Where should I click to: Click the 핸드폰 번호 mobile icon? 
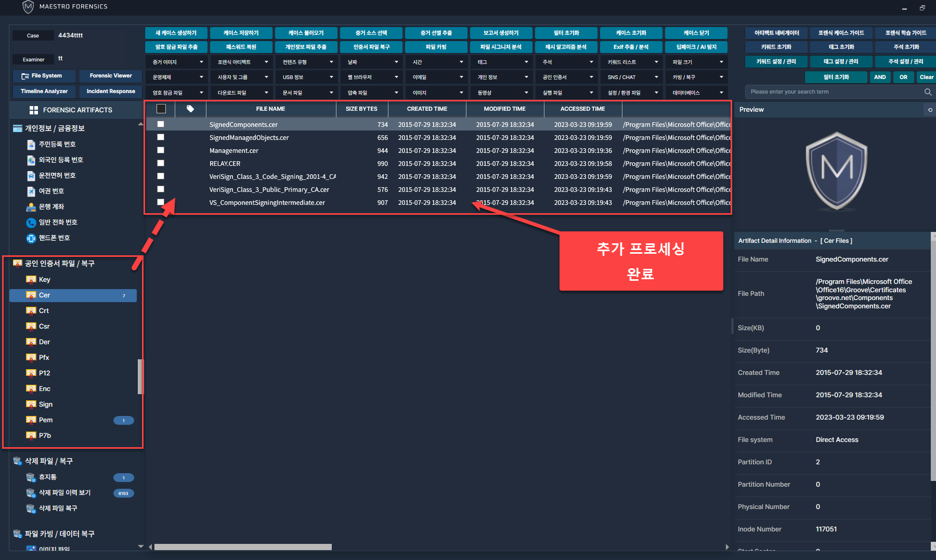click(31, 238)
